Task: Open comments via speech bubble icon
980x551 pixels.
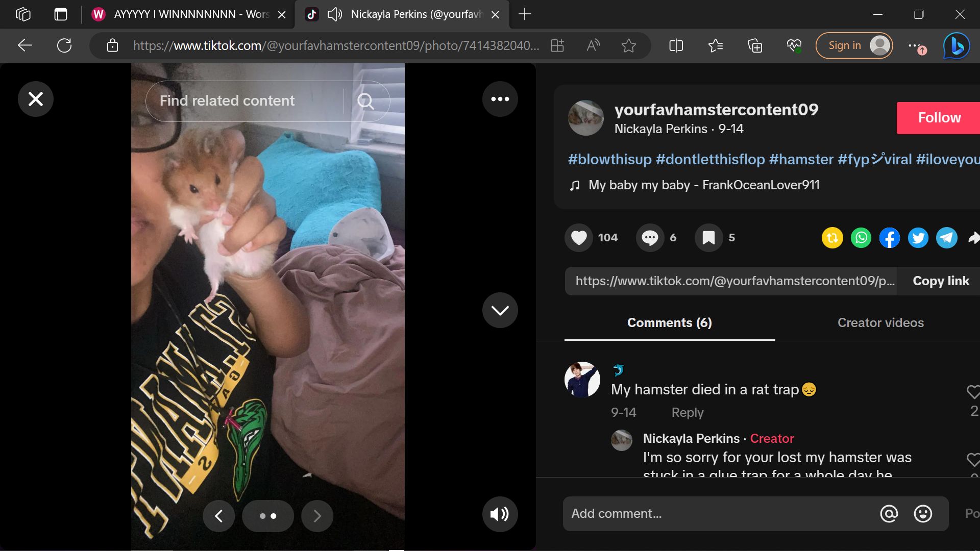Action: [650, 238]
